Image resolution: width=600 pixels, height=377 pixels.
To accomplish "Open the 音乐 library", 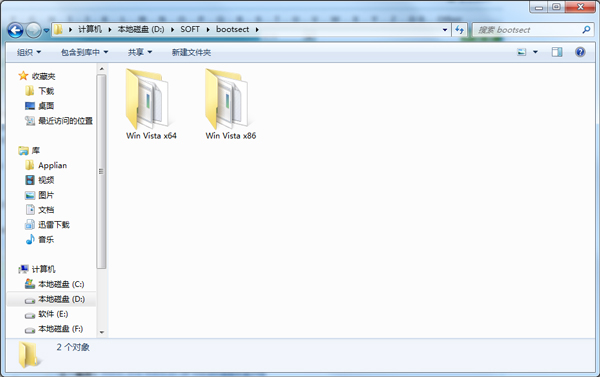I will [46, 240].
